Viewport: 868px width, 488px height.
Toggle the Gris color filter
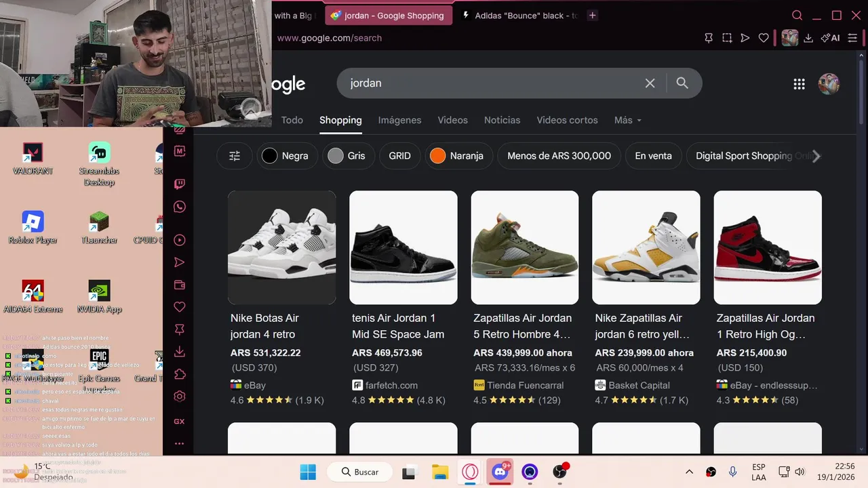(x=349, y=156)
